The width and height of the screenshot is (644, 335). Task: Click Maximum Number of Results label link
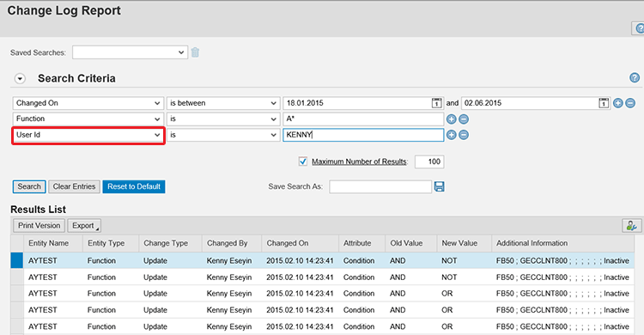tap(360, 161)
